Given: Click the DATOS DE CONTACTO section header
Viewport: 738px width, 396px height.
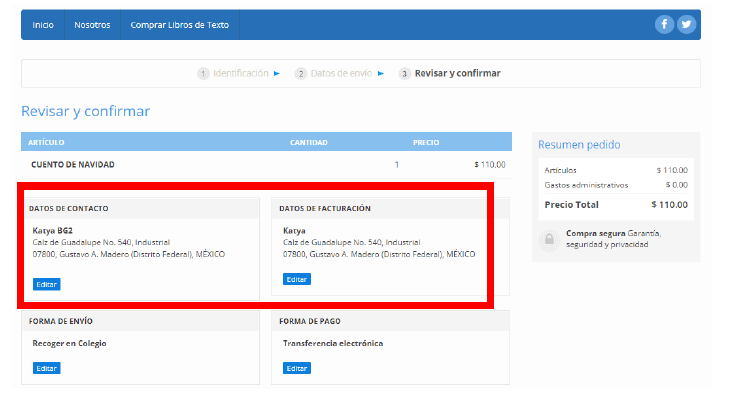Looking at the screenshot, I should (69, 208).
